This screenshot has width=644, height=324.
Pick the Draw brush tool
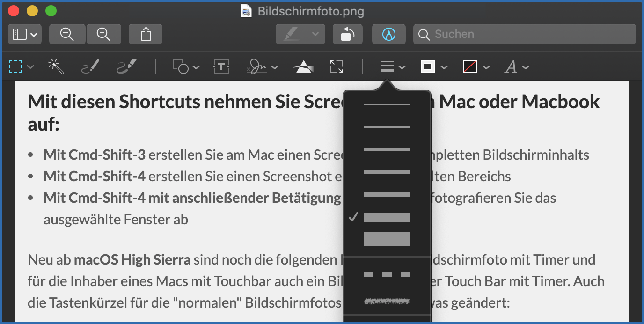(x=126, y=67)
